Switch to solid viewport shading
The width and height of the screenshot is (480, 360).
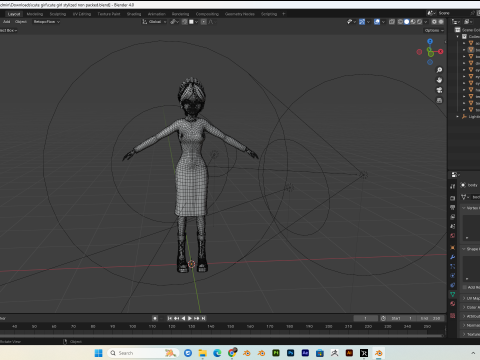[x=407, y=22]
